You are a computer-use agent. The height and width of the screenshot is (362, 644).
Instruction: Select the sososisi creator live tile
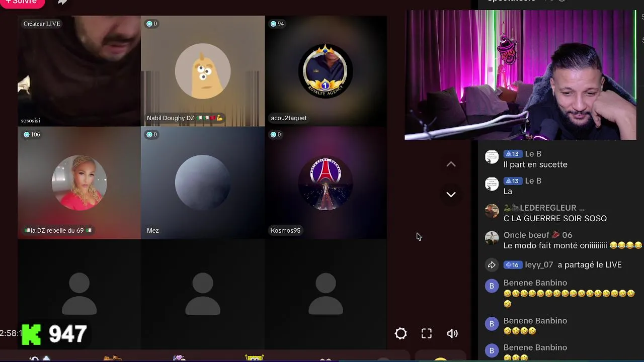(79, 71)
